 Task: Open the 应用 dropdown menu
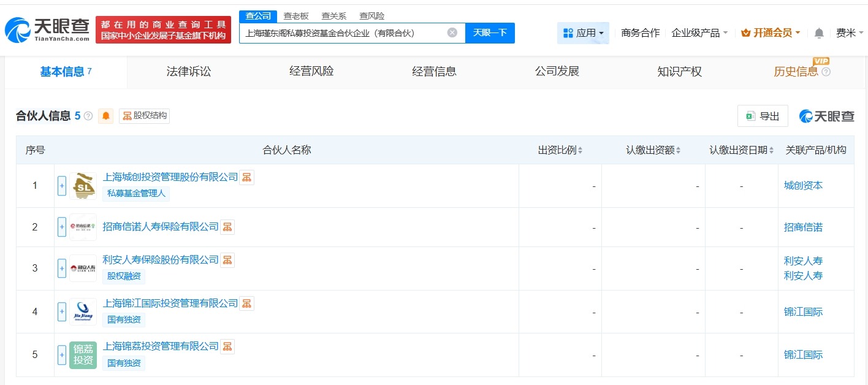[x=583, y=33]
